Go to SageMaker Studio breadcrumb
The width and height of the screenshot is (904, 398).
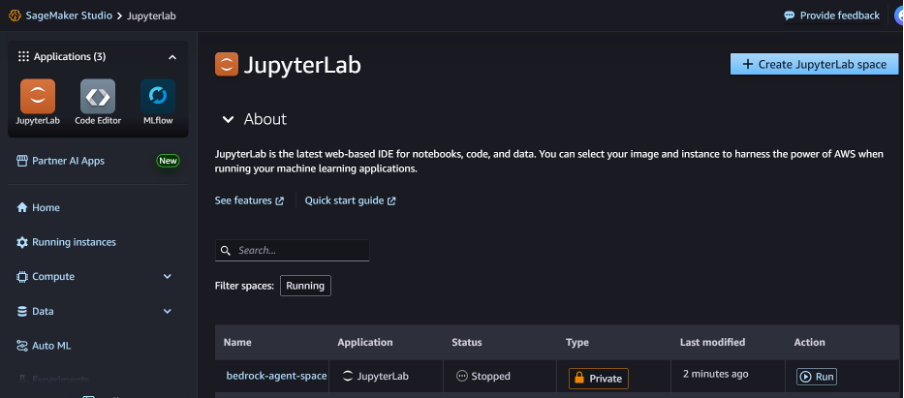[69, 16]
